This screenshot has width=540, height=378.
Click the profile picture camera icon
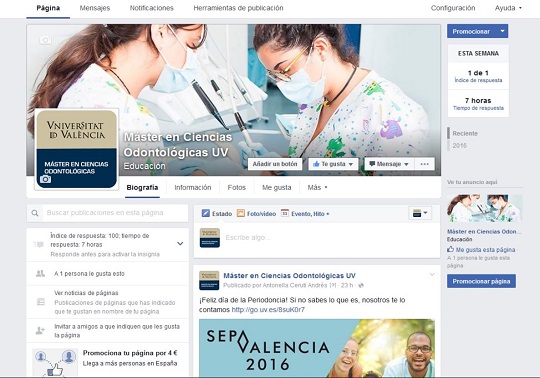point(45,179)
